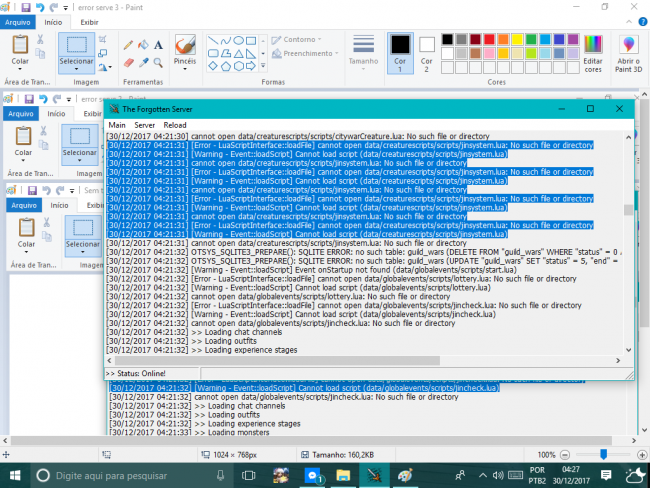
Task: Choose the yellow color swatch
Action: click(x=517, y=39)
